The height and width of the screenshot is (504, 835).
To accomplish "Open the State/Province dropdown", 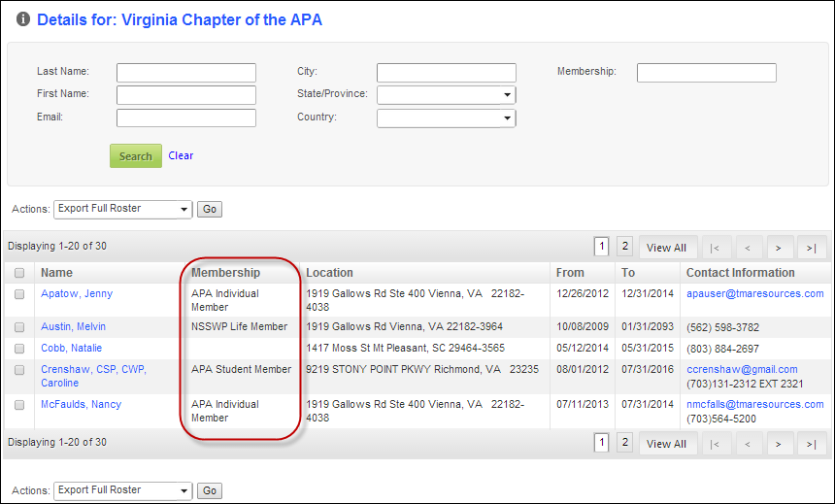I will coord(447,95).
